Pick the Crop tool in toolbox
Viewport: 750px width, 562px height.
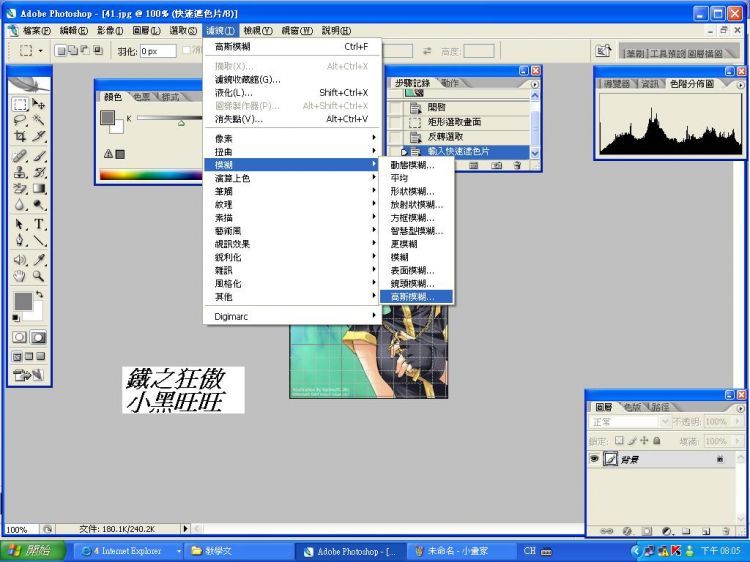pyautogui.click(x=20, y=137)
